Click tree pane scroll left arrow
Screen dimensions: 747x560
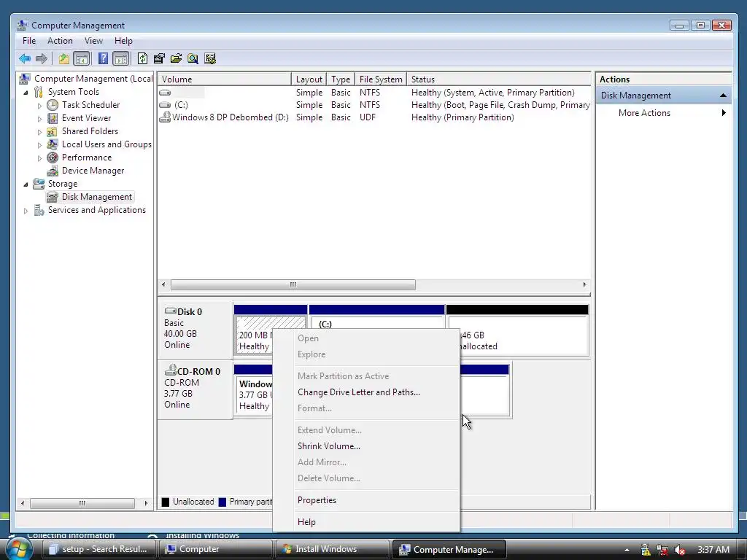pyautogui.click(x=22, y=503)
